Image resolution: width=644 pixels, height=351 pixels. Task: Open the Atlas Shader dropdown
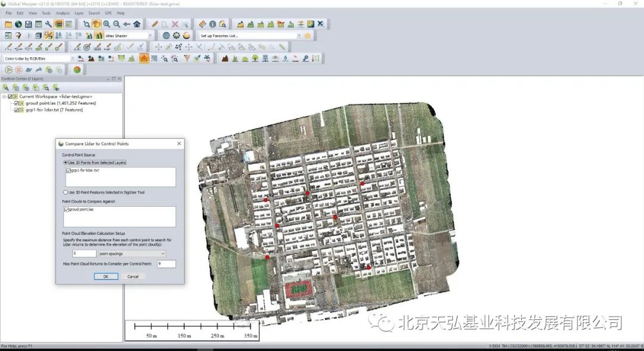pyautogui.click(x=129, y=36)
